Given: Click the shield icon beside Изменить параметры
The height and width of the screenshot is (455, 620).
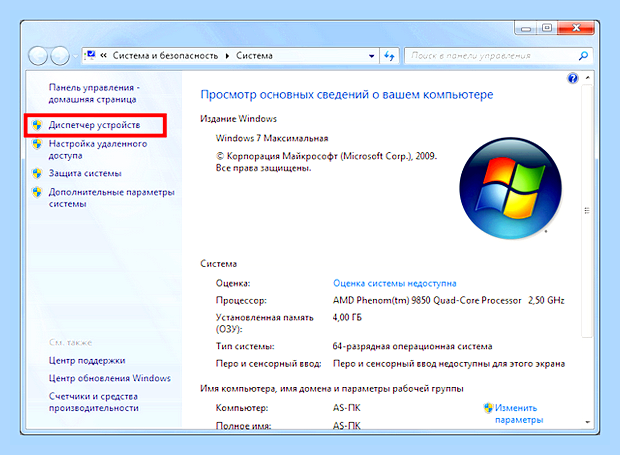Looking at the screenshot, I should click(488, 408).
